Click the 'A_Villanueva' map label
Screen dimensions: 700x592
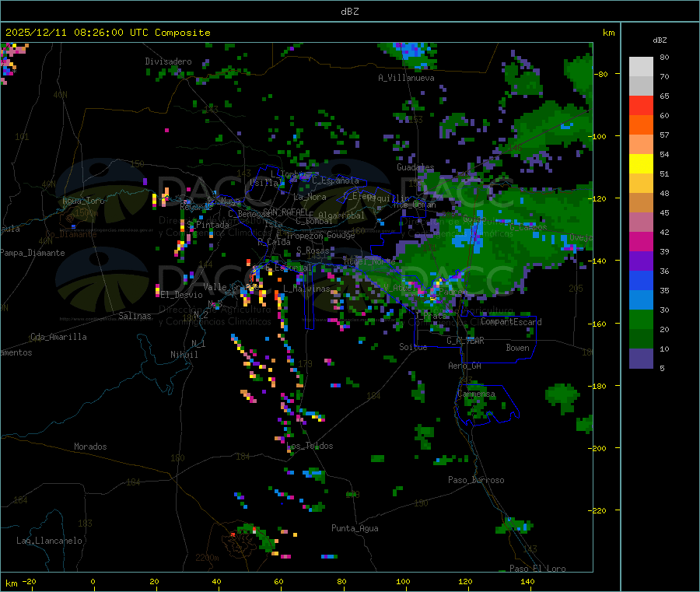406,78
